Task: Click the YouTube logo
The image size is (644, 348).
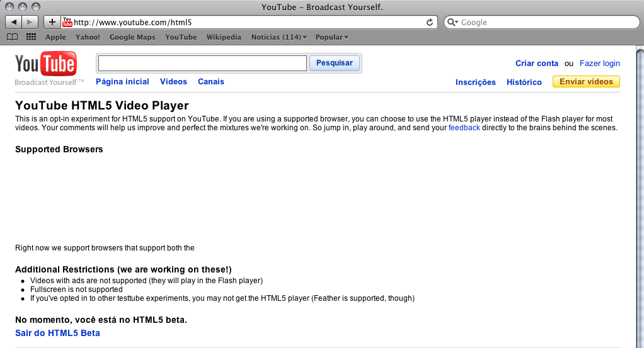Action: click(45, 64)
